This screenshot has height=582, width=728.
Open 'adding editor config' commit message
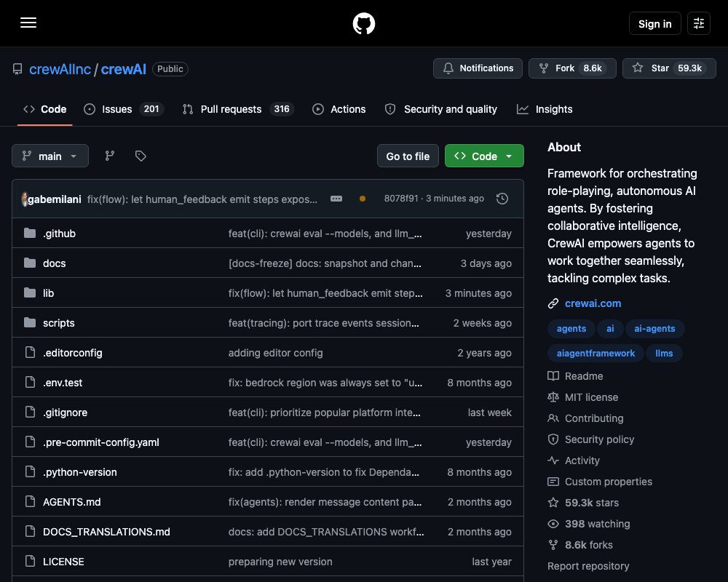tap(275, 353)
